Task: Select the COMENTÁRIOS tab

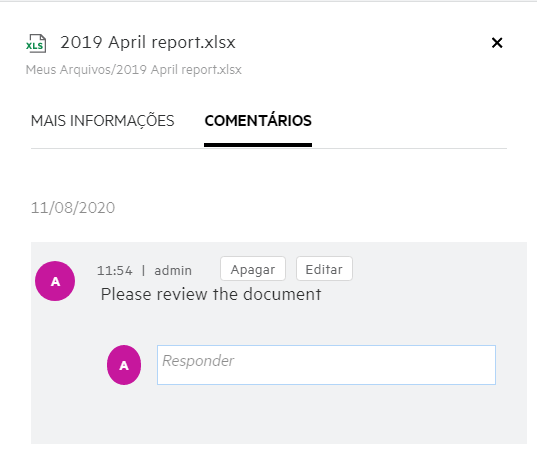Action: (x=258, y=121)
